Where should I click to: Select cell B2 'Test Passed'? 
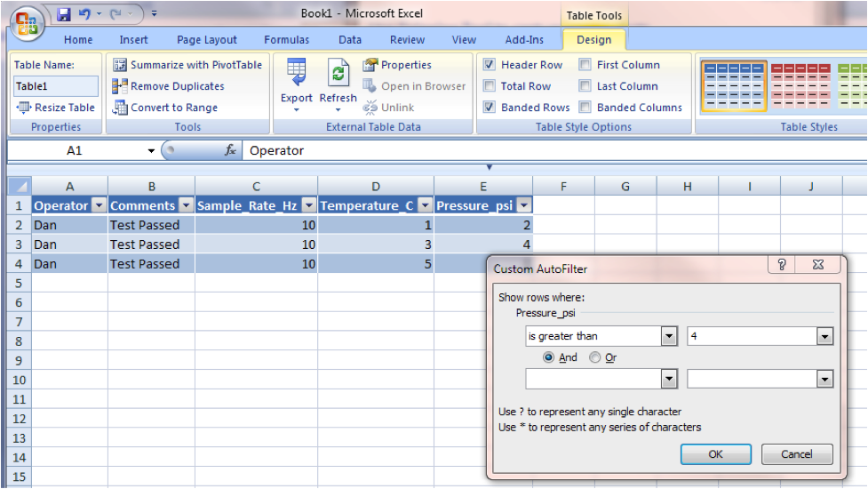(151, 225)
